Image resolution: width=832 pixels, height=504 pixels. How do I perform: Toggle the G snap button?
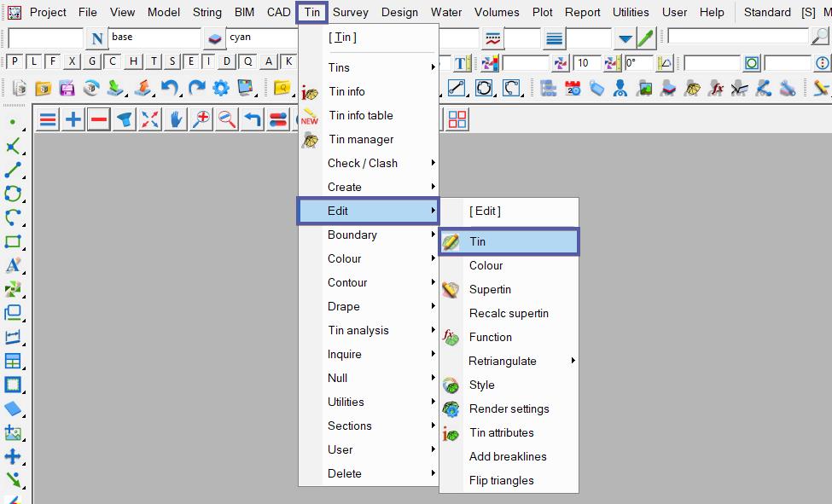coord(92,61)
